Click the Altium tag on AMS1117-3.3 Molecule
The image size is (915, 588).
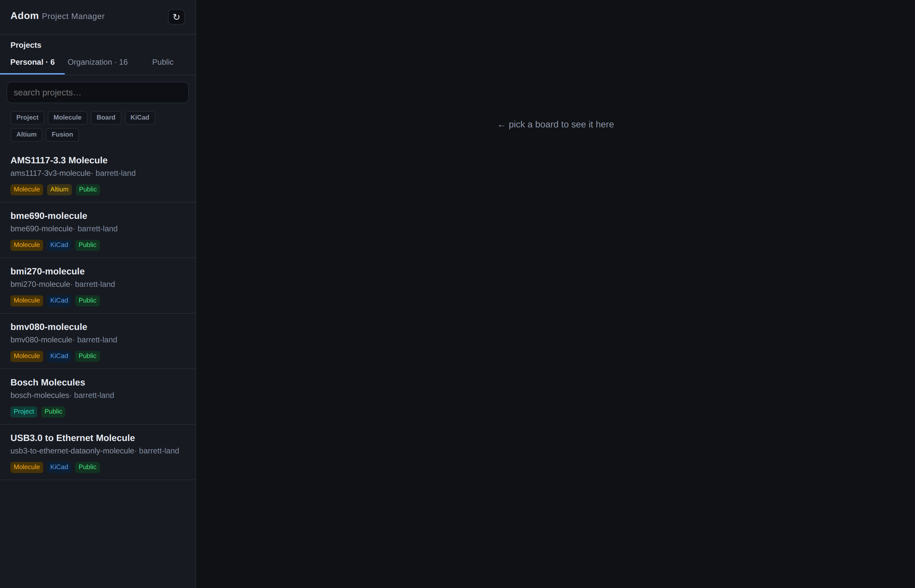(x=59, y=190)
